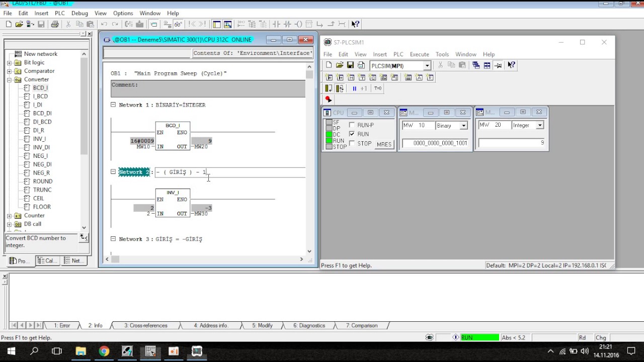Insert Input Variable in PLCSIM toolbar

(329, 77)
